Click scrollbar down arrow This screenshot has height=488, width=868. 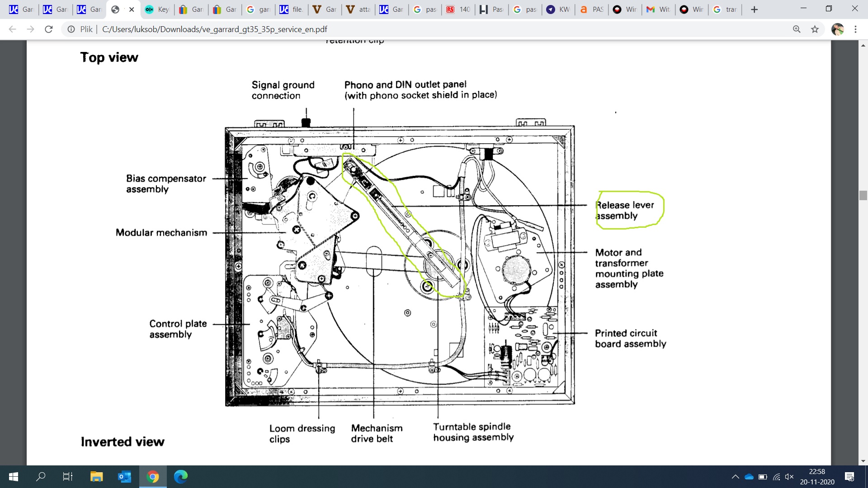click(x=863, y=461)
